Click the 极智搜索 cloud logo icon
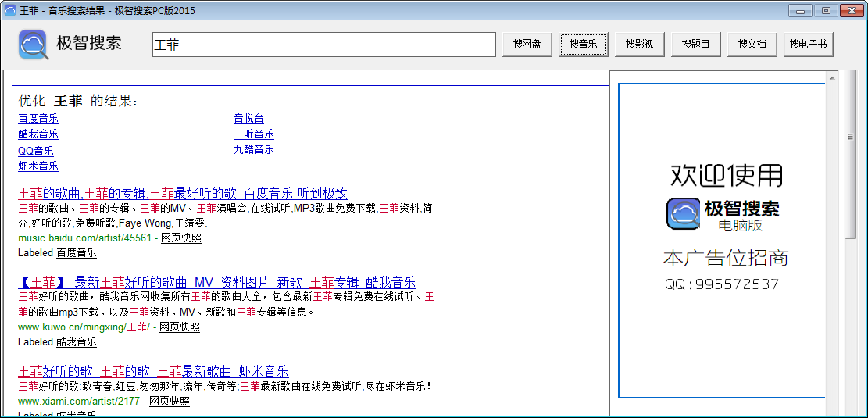The height and width of the screenshot is (418, 868). tap(34, 45)
